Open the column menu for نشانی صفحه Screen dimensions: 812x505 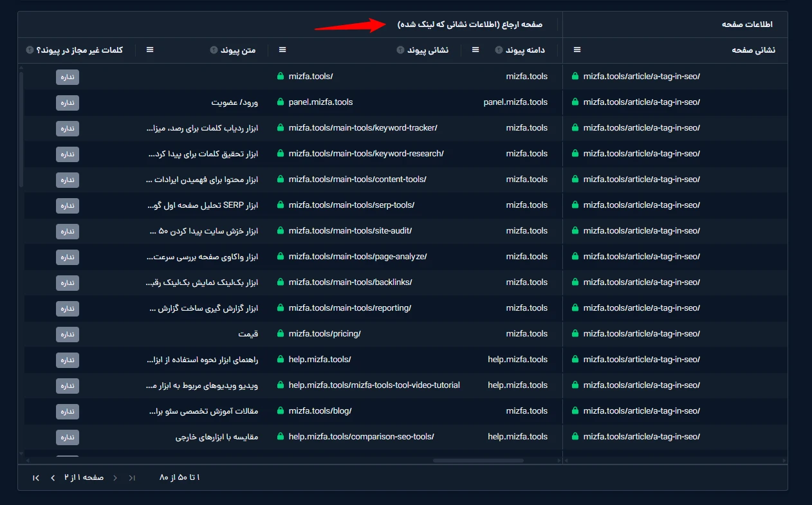coord(577,50)
